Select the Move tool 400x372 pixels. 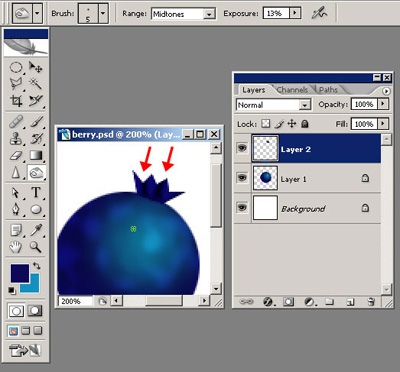[36, 68]
